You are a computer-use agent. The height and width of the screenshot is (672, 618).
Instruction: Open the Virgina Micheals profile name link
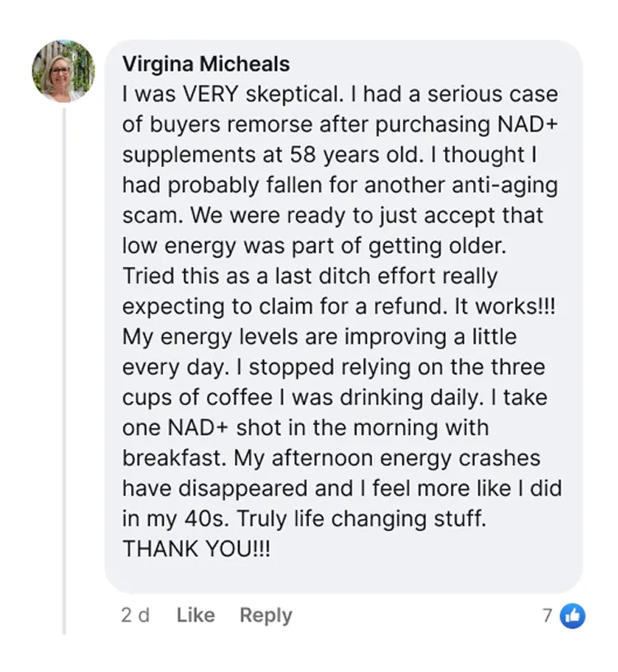point(205,63)
